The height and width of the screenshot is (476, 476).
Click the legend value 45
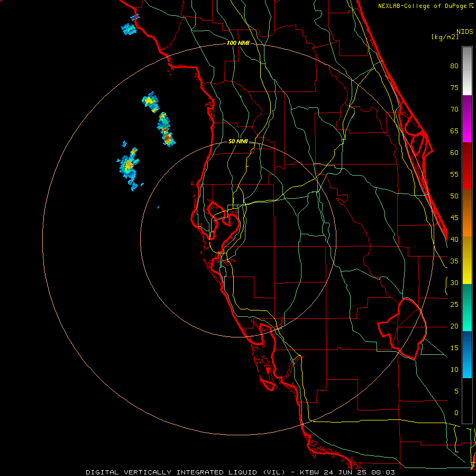(454, 218)
